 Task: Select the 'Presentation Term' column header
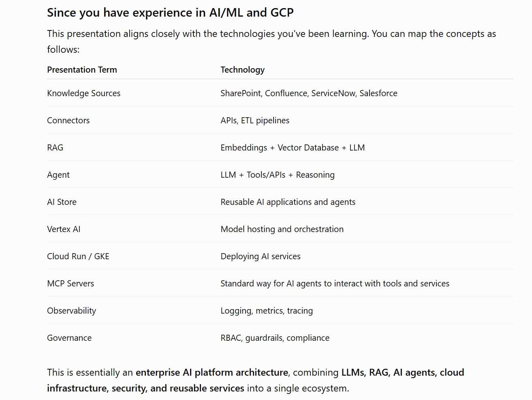82,70
